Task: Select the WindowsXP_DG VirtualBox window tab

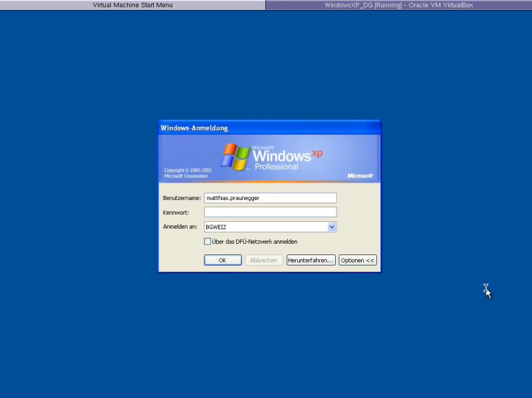Action: pos(398,5)
